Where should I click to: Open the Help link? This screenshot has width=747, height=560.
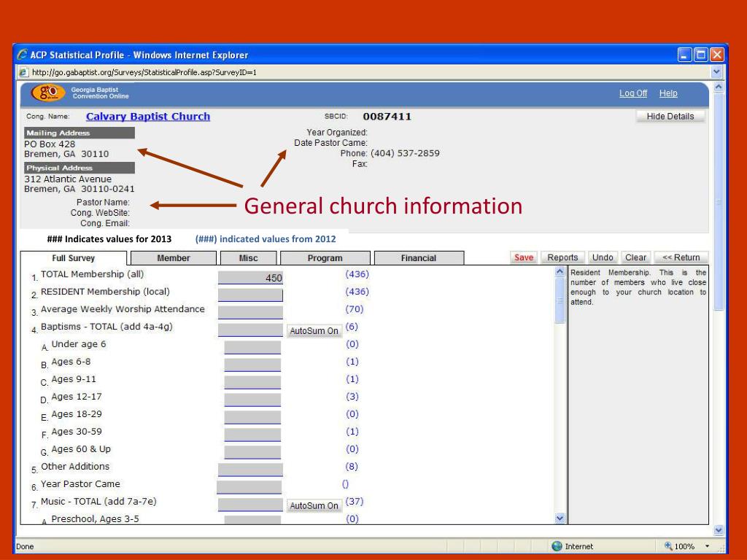coord(668,93)
